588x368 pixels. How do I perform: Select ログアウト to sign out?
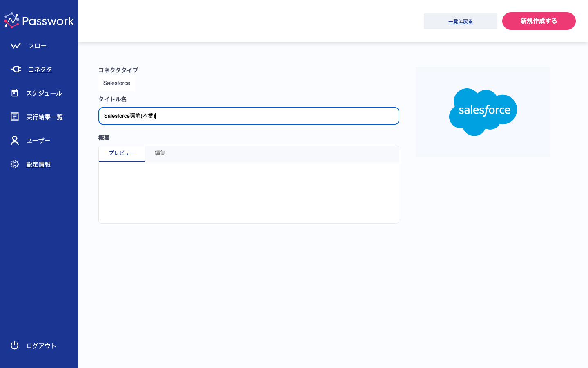(41, 346)
